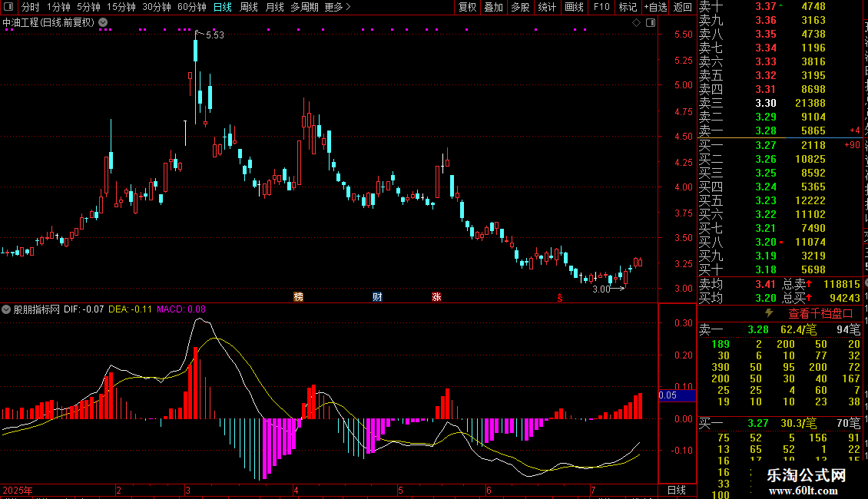The width and height of the screenshot is (868, 499).
Task: Click 62.4/笔 in 卖一 detail row
Action: coord(798,329)
